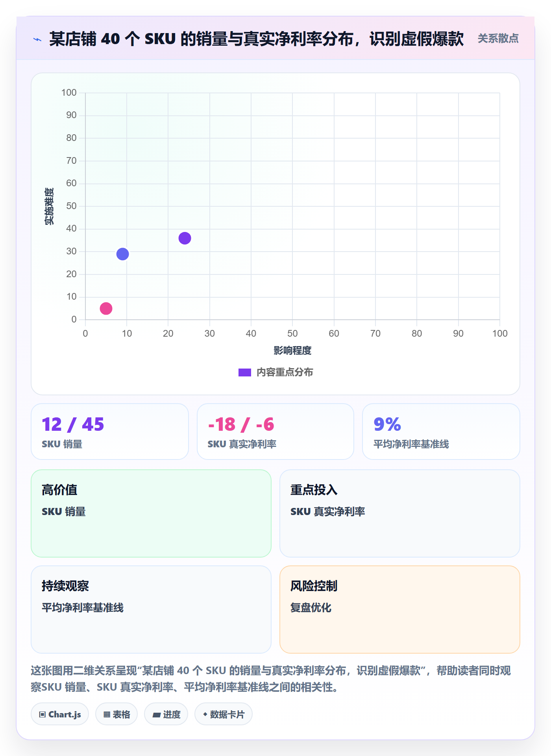Screen dimensions: 551x756
Task: Toggle the "内容重点分布" legend label
Action: (x=285, y=372)
